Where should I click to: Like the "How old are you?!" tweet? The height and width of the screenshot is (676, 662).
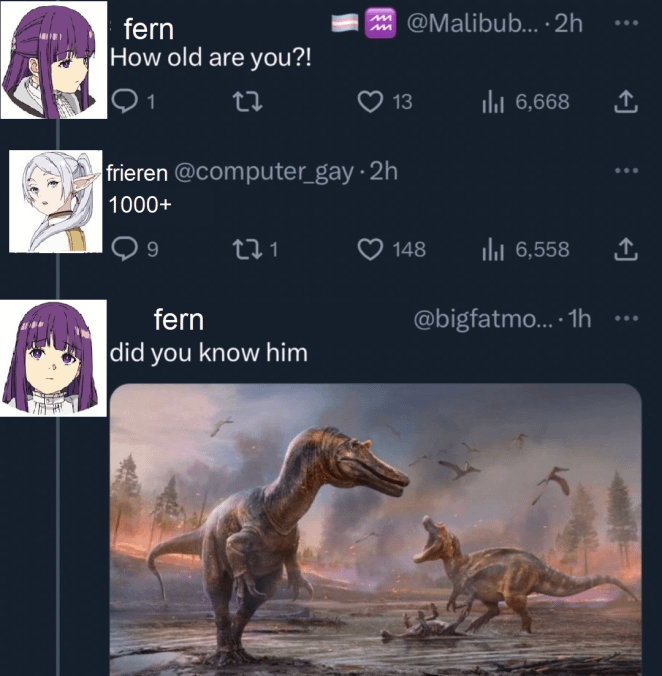tap(370, 101)
